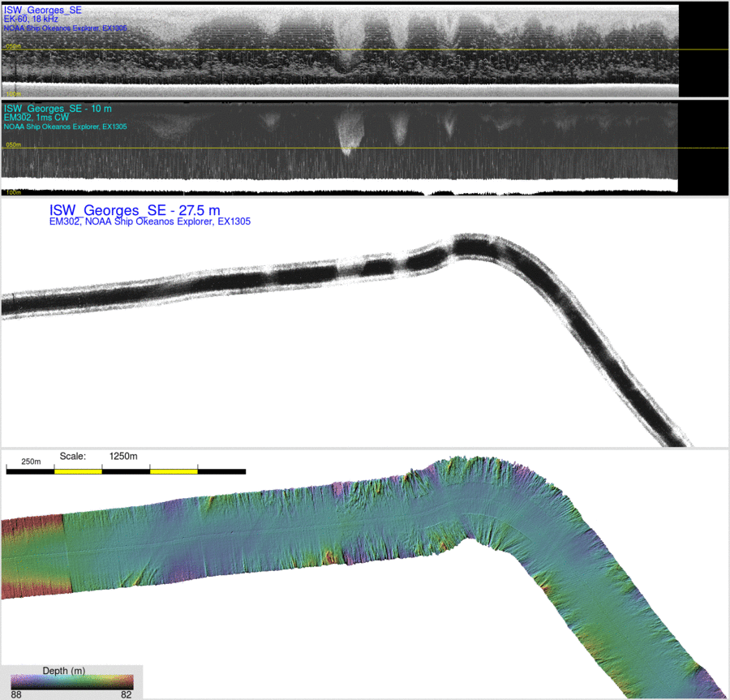Click the "100m" label in the EM302 10 m panel

pos(13,192)
